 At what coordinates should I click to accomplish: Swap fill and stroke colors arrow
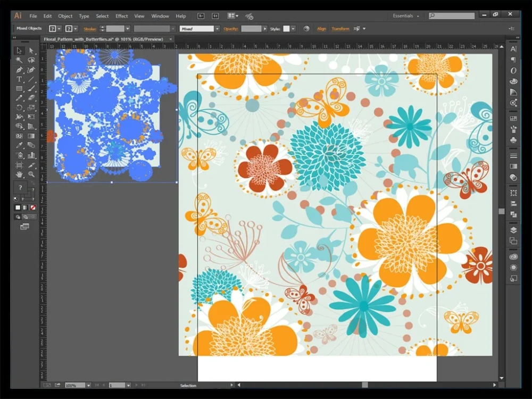coord(33,183)
